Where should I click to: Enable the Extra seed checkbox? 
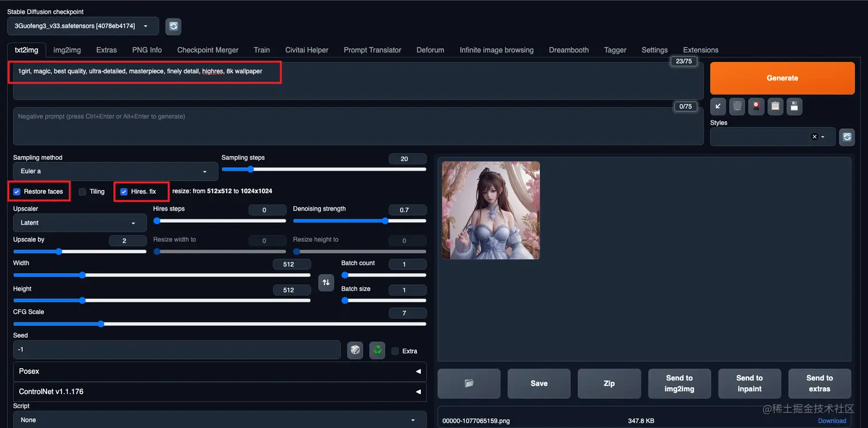click(x=395, y=351)
